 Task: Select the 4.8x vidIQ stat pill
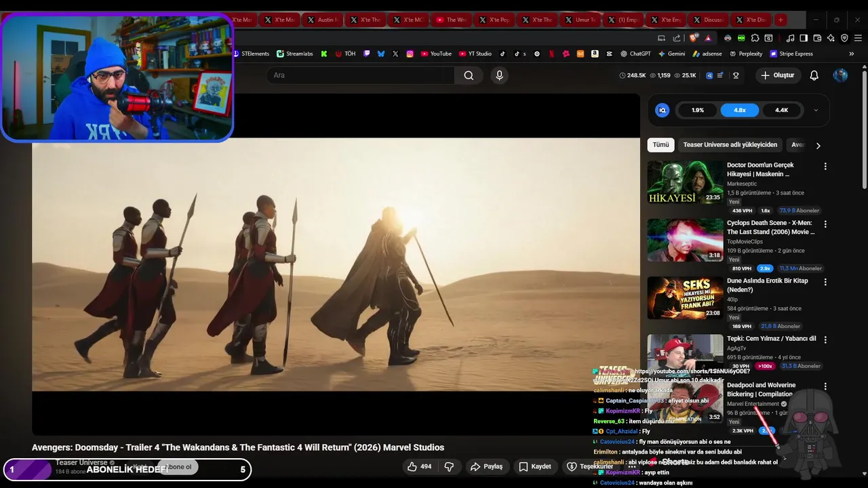[739, 110]
